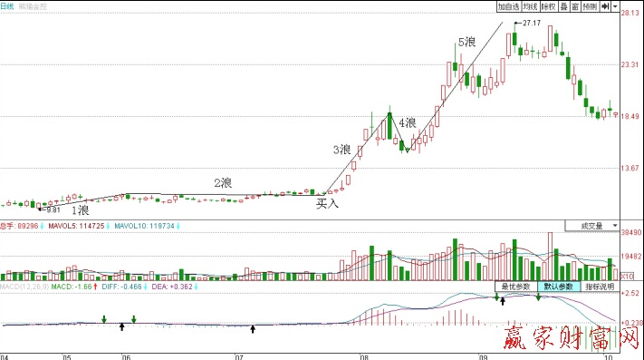This screenshot has height=360, width=644.
Task: Click the X10 volume scale box
Action: (627, 277)
